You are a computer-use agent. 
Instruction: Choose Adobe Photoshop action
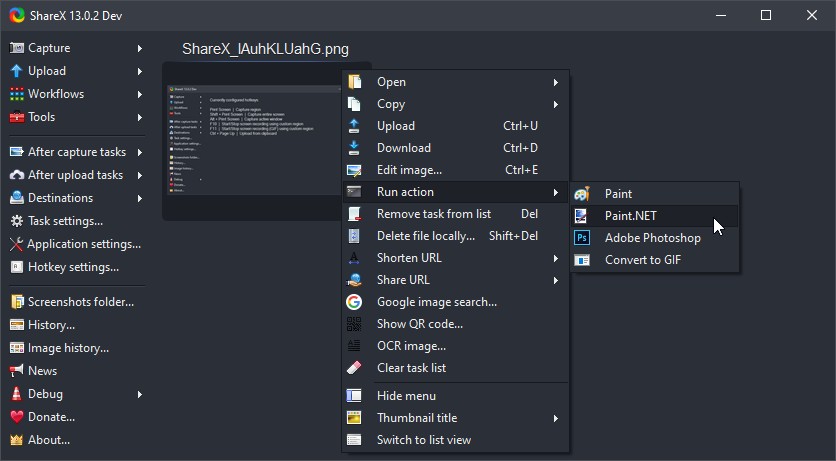click(655, 238)
